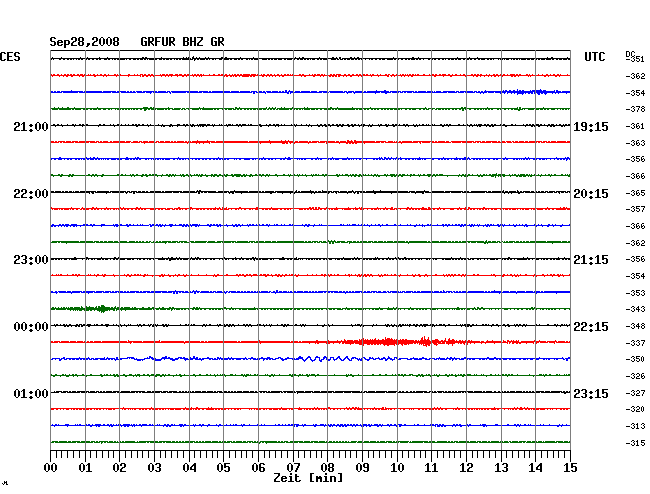Screen dimensions: 650x494
Task: Click the DC offset value -320
Action: point(635,409)
